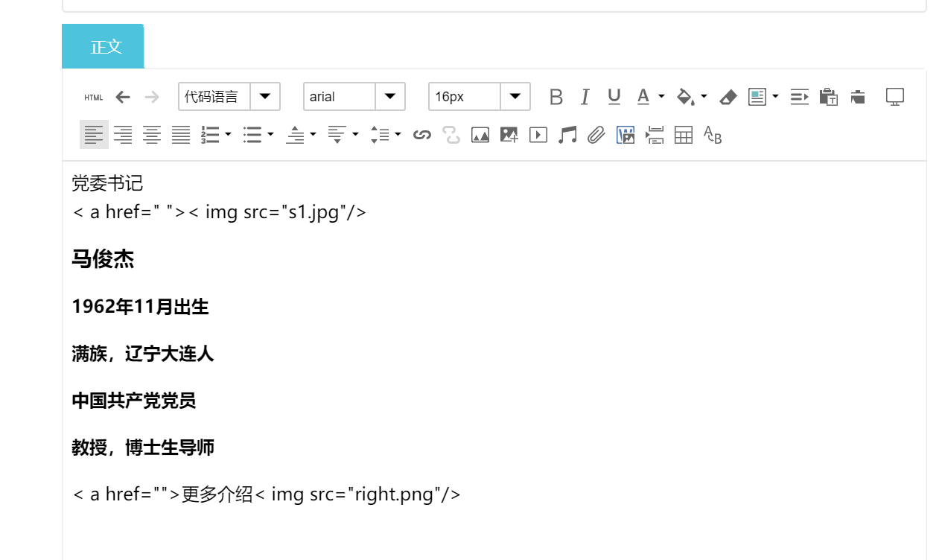939x560 pixels.
Task: Open ordered list style dropdown arrow
Action: coord(228,135)
